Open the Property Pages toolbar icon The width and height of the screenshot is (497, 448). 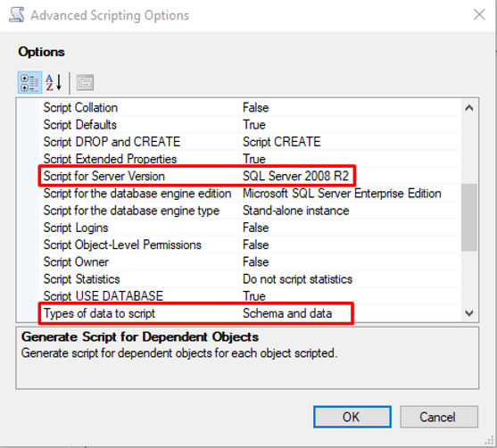click(x=85, y=83)
